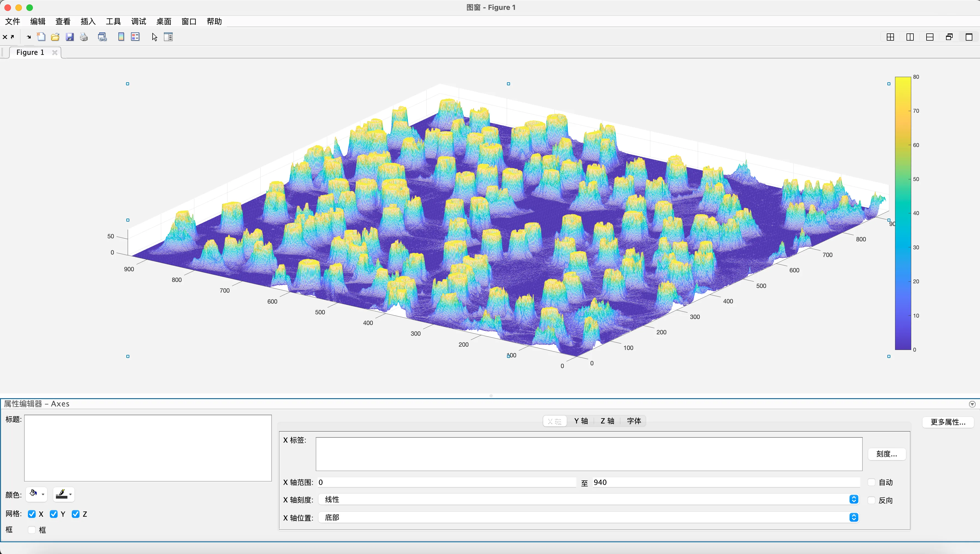Open the 文件 (File) menu
This screenshot has height=554, width=980.
coord(13,21)
